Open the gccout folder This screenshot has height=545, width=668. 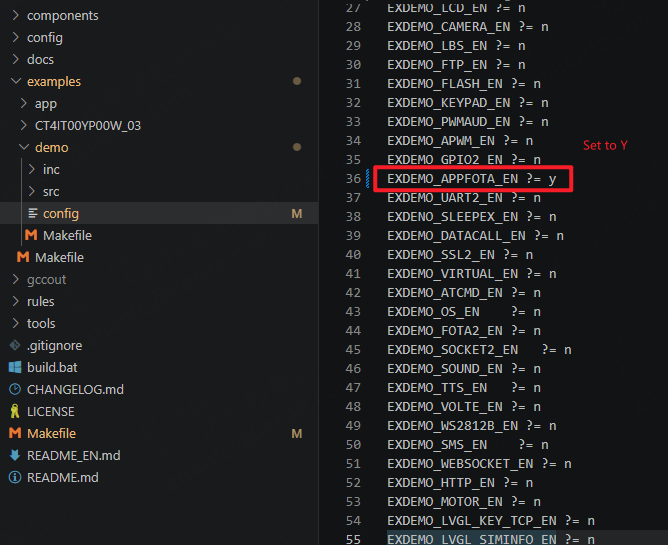click(46, 280)
